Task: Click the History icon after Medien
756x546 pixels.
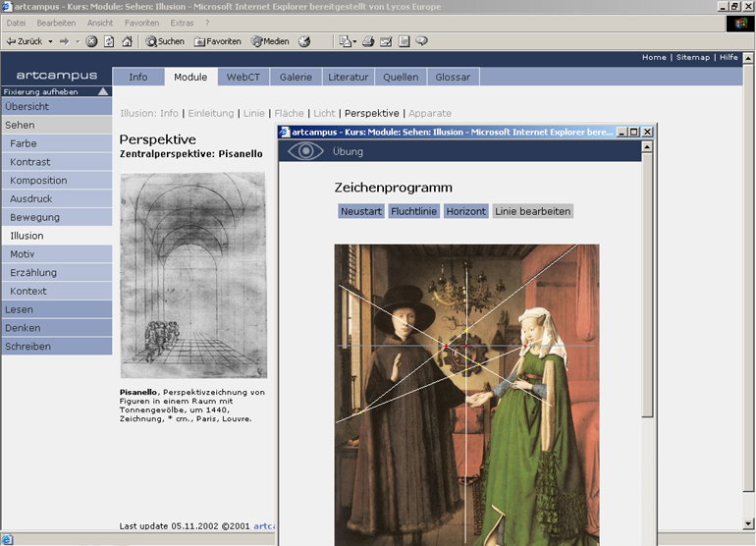Action: click(304, 41)
